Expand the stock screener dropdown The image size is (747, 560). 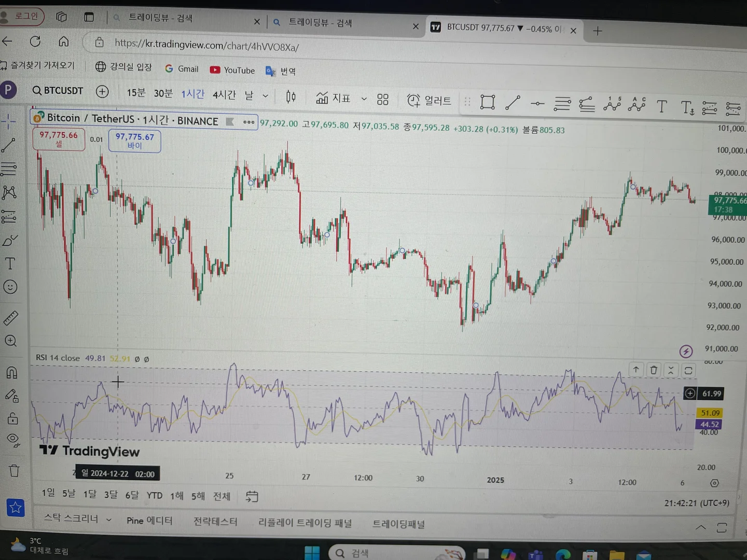coord(109,520)
